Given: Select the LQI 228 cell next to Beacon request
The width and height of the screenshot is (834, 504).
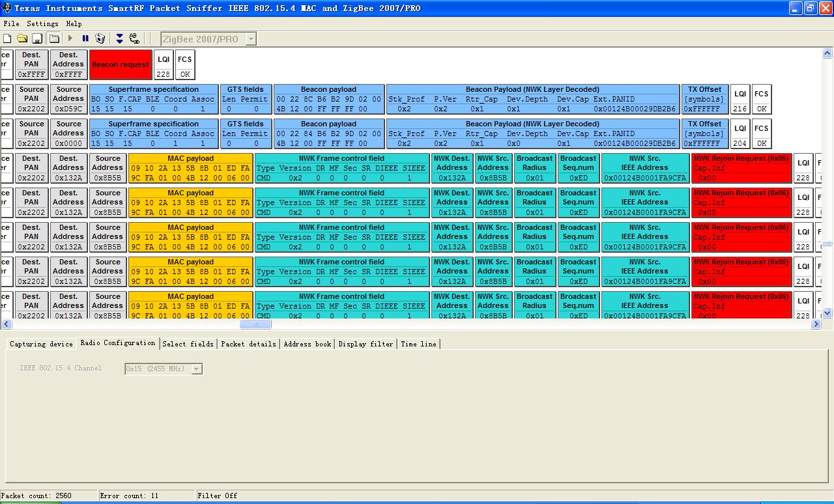Looking at the screenshot, I should (164, 64).
